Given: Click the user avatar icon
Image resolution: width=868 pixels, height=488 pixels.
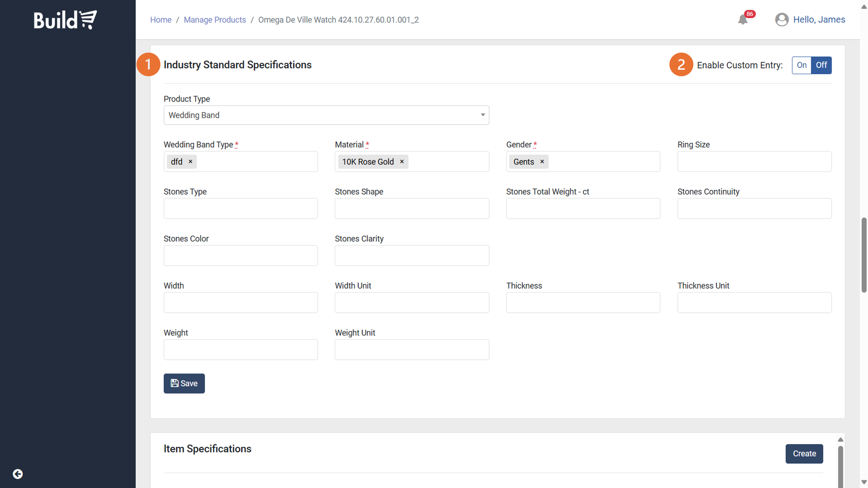Looking at the screenshot, I should tap(782, 20).
